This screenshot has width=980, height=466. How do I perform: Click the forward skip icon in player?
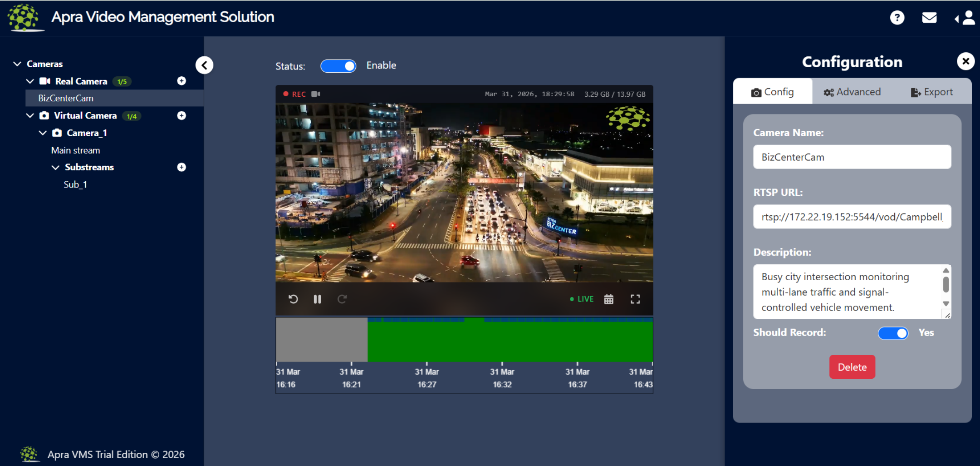(x=342, y=299)
